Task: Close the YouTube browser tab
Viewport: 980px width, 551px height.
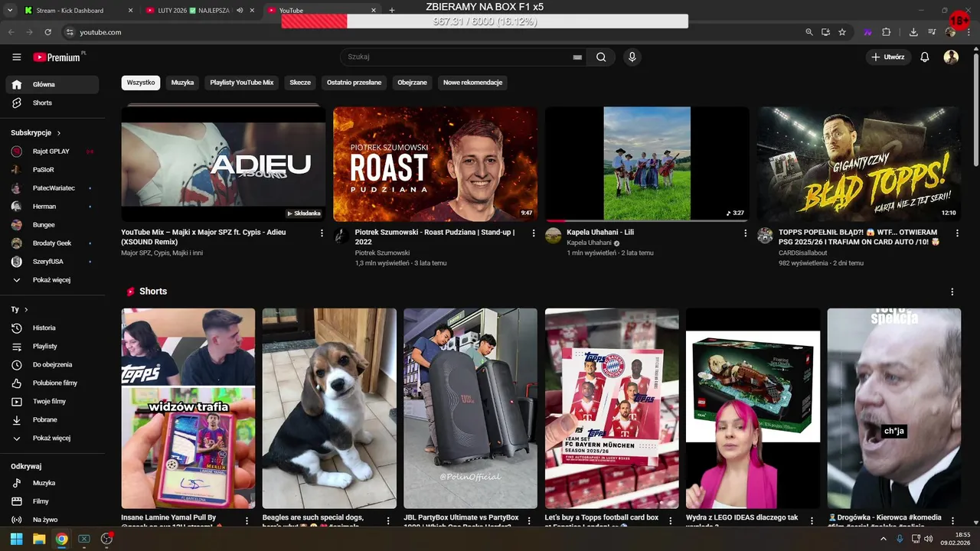Action: [374, 11]
